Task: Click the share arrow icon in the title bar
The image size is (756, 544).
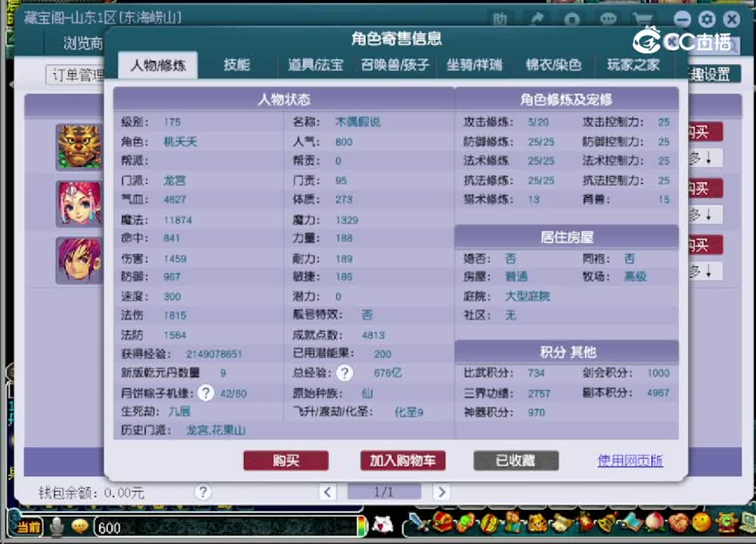Action: 538,20
